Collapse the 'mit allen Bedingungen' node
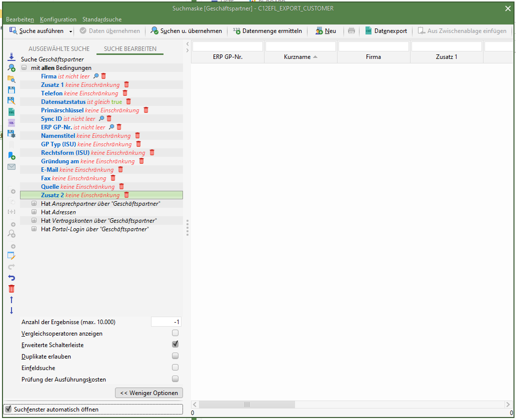 (x=24, y=67)
